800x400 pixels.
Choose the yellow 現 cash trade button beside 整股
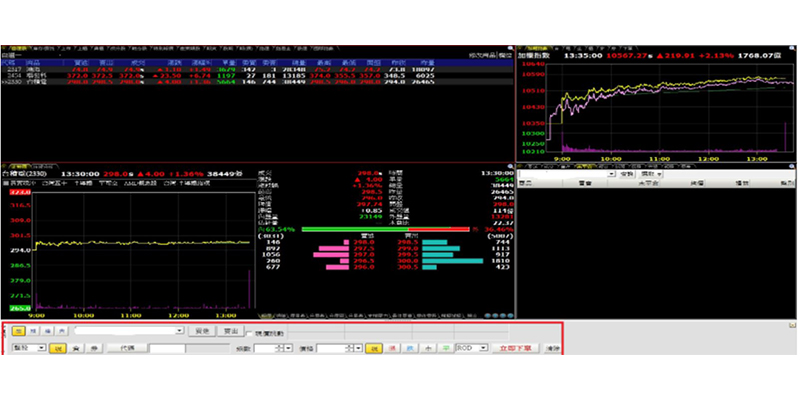point(58,348)
